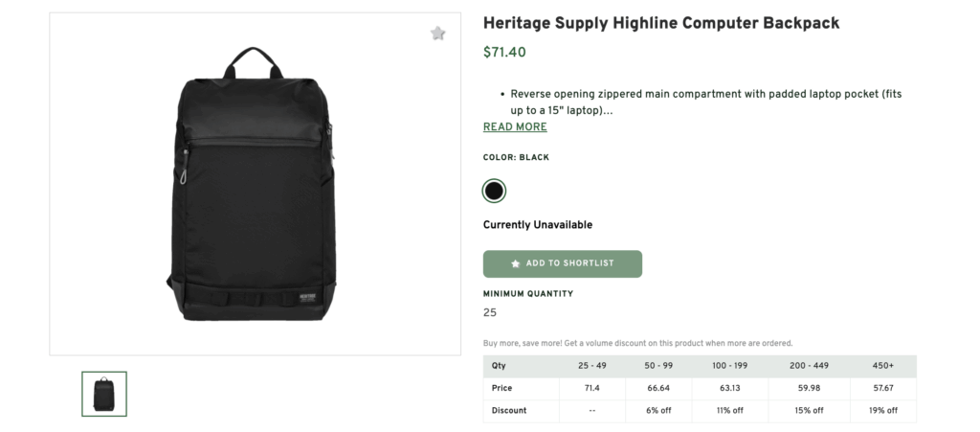Click the Currently Unavailable text
This screenshot has width=980, height=432.
[538, 225]
